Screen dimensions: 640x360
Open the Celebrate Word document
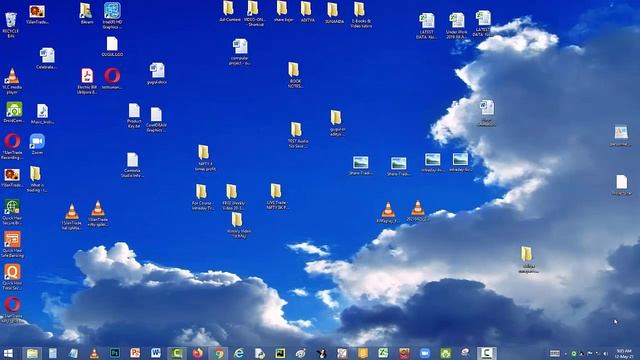(47, 58)
